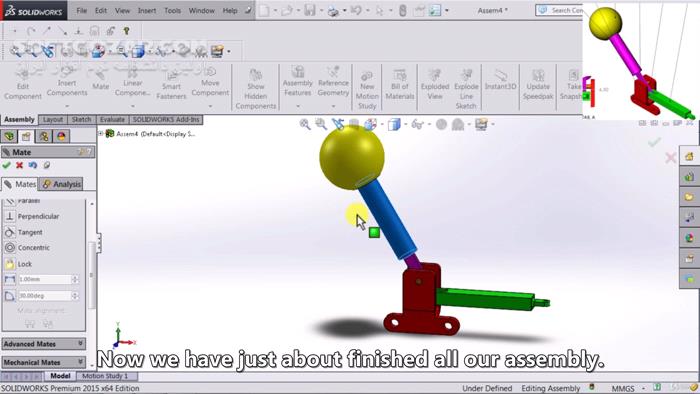The image size is (700, 394).
Task: Open the dropdown arrow beside Options
Action: [x=446, y=11]
